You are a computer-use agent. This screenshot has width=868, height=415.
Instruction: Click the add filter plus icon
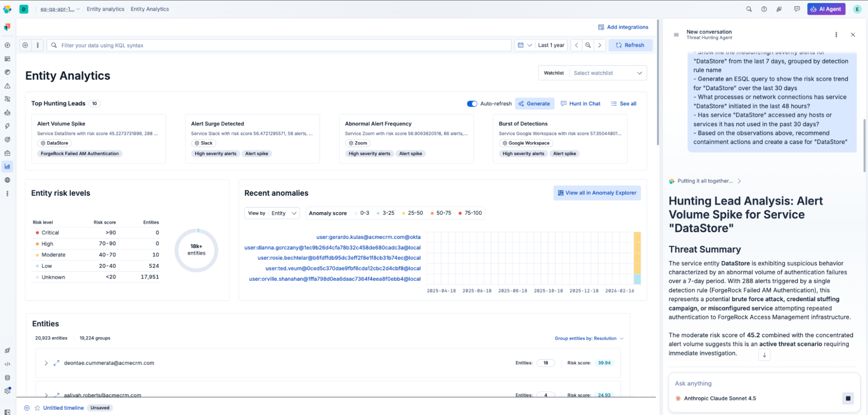(25, 45)
